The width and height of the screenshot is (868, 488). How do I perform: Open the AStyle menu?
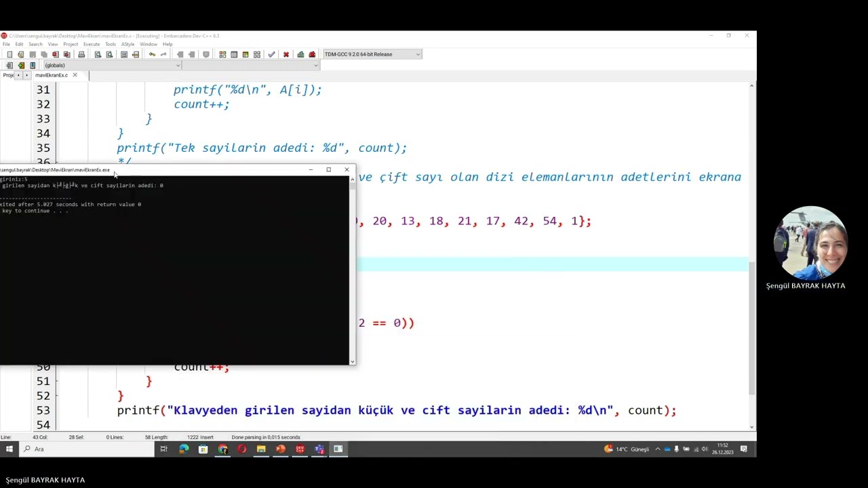click(x=128, y=44)
